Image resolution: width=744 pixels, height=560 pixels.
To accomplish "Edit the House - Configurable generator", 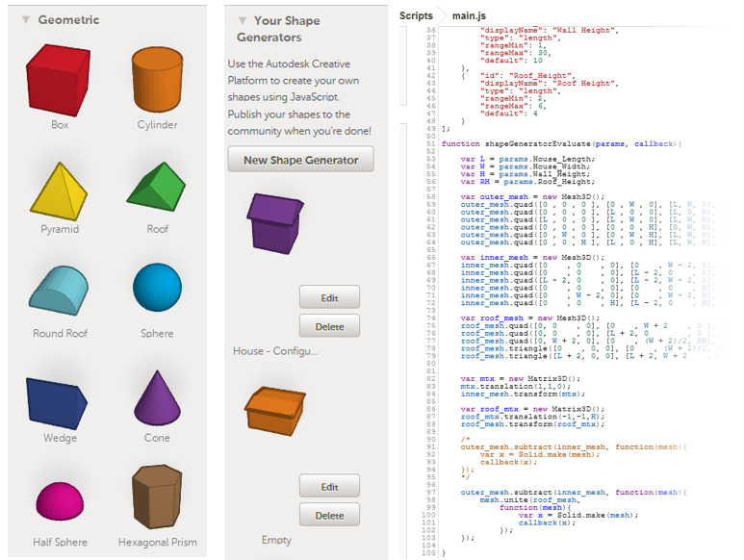I will tap(329, 297).
